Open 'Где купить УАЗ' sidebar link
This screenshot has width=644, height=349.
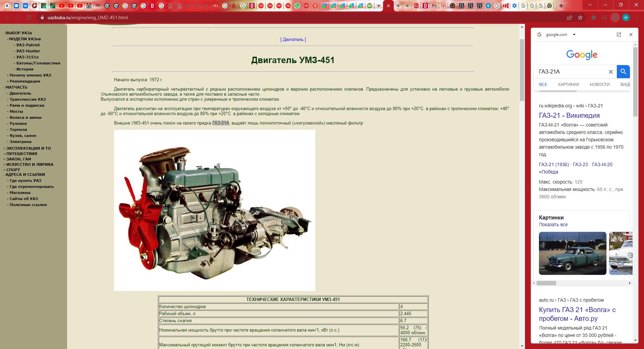25,181
